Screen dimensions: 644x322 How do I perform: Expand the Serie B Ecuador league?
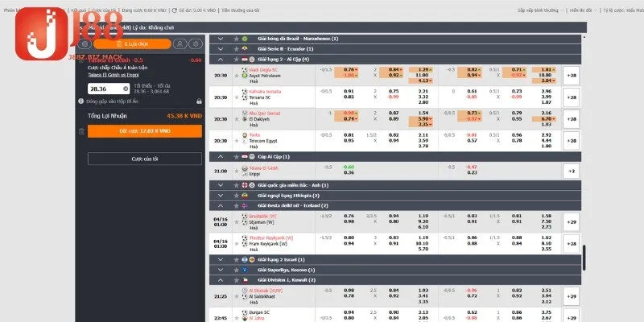(221, 48)
